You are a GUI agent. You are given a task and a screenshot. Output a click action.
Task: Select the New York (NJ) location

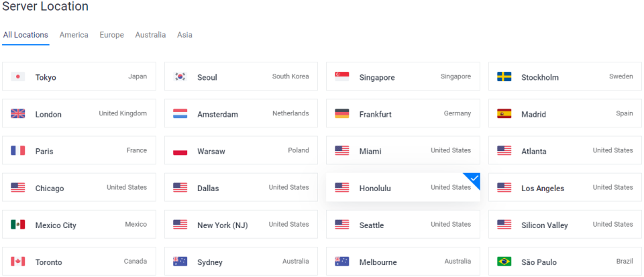click(241, 224)
